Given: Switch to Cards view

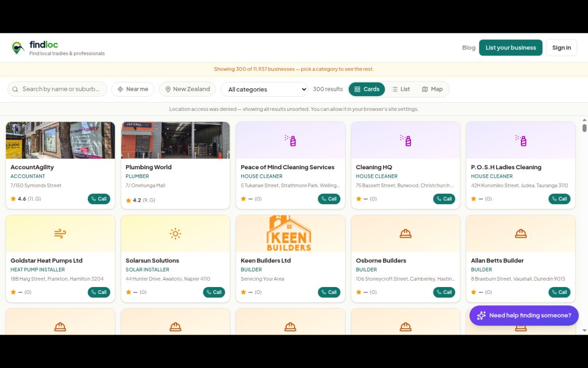Looking at the screenshot, I should point(367,89).
